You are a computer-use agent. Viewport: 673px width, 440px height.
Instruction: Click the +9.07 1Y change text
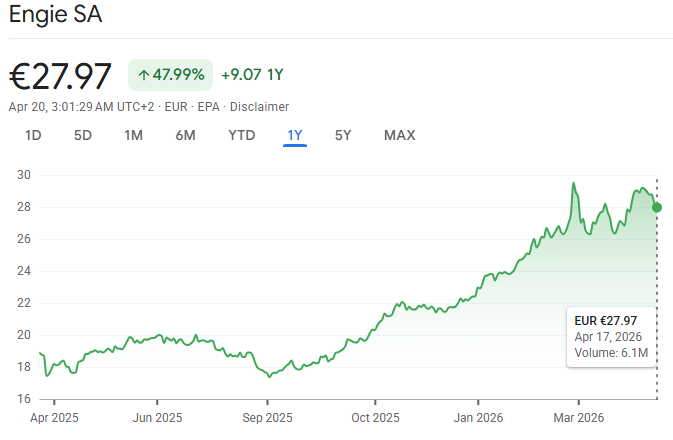coord(252,75)
